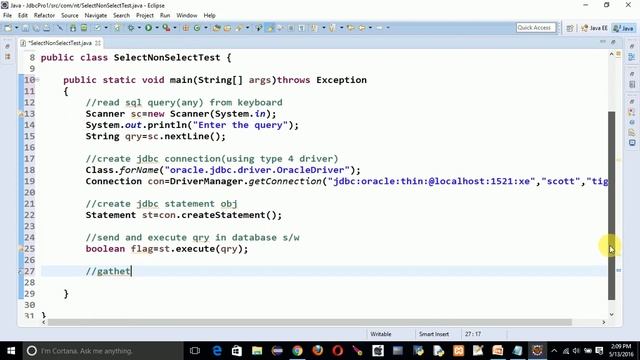Open the Navigate menu

click(x=96, y=16)
